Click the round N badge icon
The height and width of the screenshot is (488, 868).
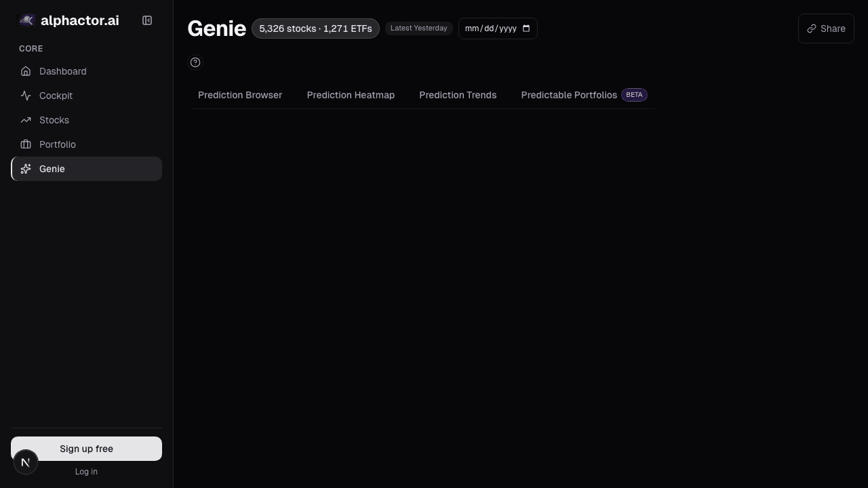pyautogui.click(x=26, y=462)
